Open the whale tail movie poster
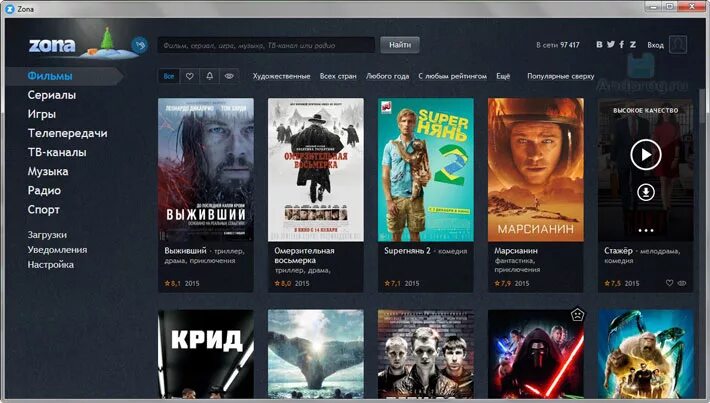 (x=316, y=354)
